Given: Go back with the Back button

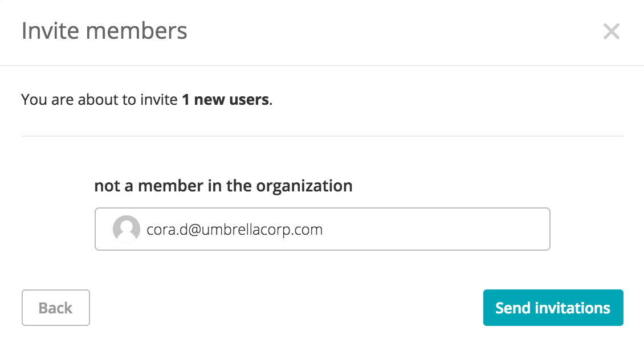Looking at the screenshot, I should 56,308.
